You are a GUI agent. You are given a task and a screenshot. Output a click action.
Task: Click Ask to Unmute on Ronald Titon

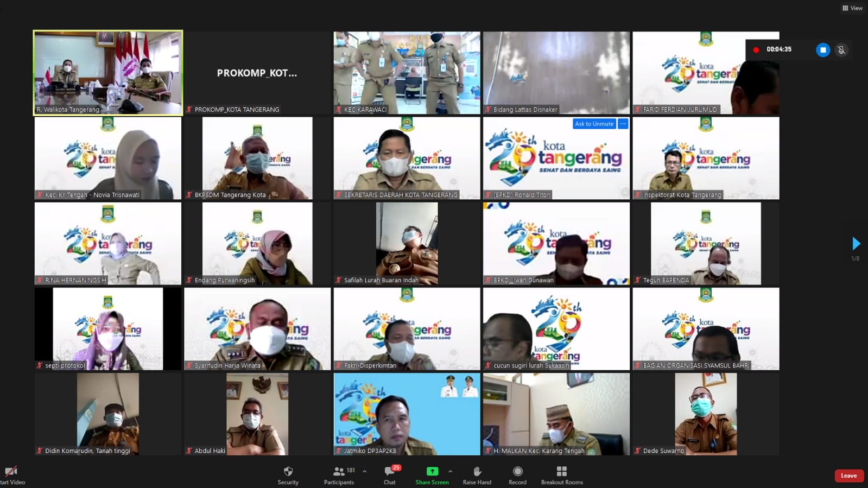(594, 124)
